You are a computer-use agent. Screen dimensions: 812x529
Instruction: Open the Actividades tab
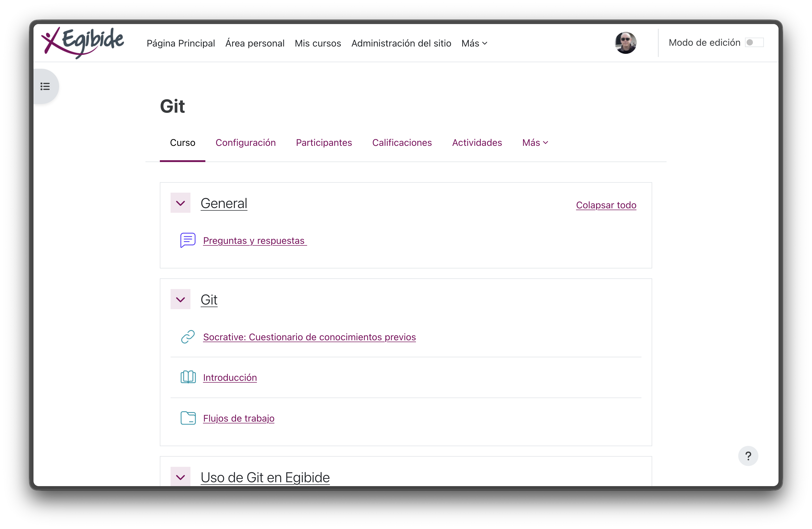[x=477, y=142]
